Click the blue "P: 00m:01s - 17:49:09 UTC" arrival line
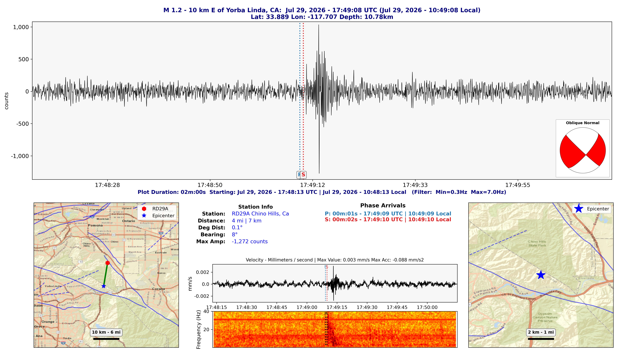644x362 pixels. [388, 214]
